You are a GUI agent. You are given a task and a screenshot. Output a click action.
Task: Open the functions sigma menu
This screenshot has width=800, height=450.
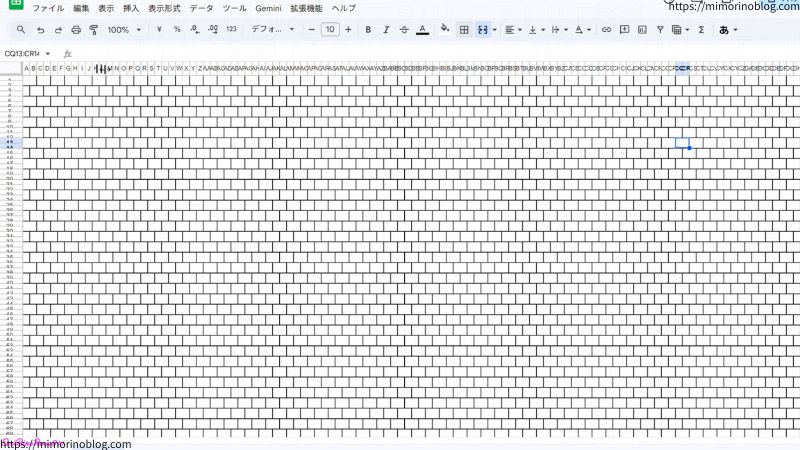[x=702, y=30]
